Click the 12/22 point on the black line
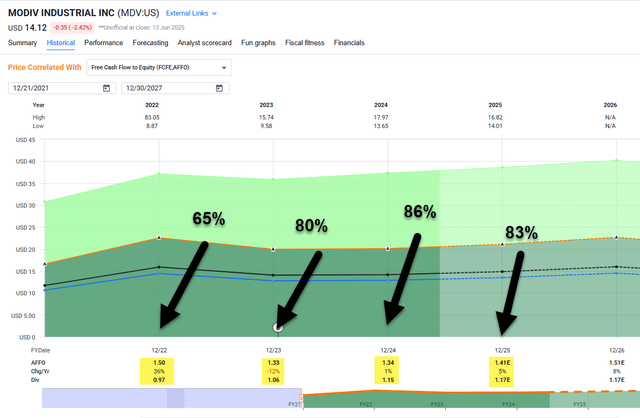640x418 pixels. click(159, 267)
